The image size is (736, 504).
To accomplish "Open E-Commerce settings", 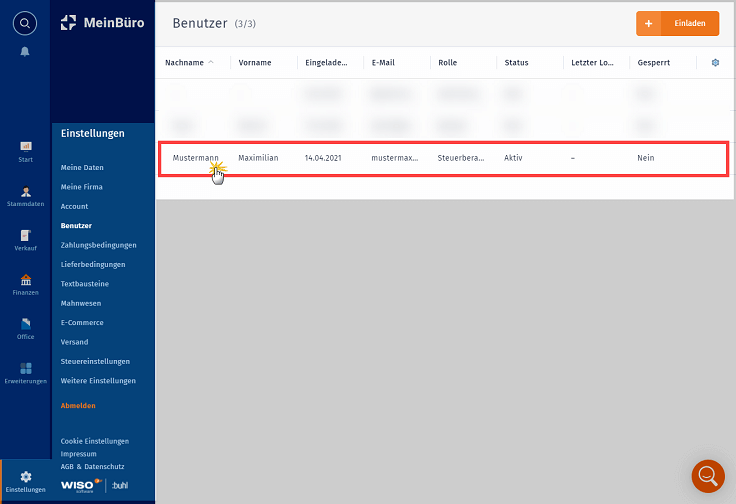I will pyautogui.click(x=82, y=323).
